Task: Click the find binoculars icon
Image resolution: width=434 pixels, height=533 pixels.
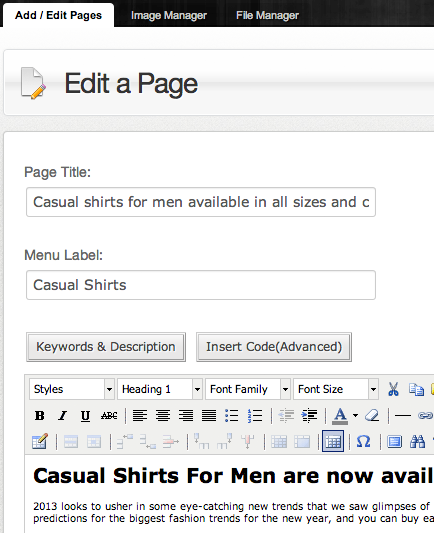Action: (x=417, y=442)
